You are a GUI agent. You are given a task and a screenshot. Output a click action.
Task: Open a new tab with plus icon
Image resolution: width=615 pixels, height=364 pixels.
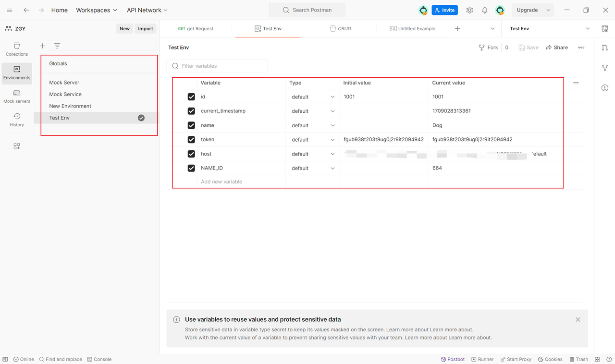[x=457, y=29]
